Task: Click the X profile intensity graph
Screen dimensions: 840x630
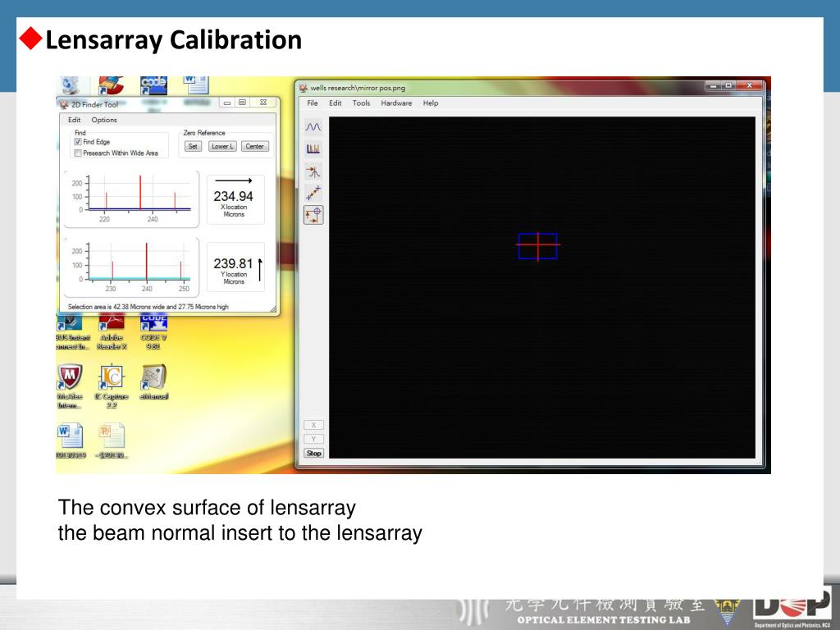Action: point(132,199)
